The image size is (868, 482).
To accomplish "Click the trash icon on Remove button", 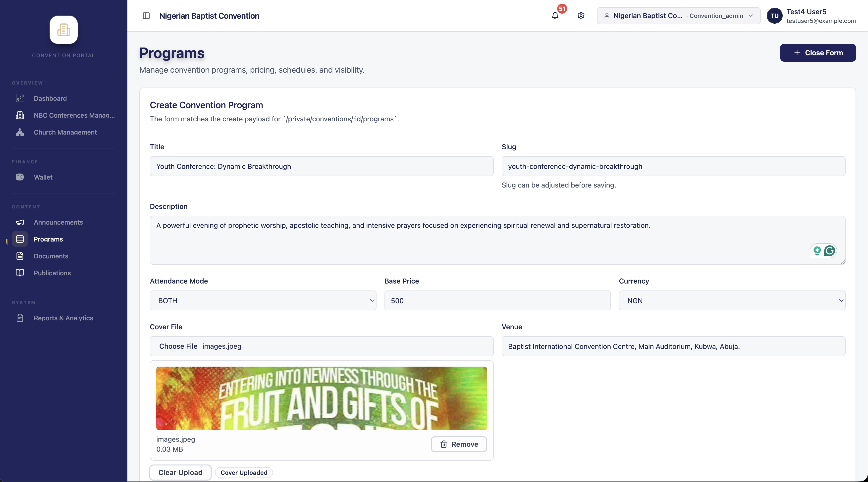I will (444, 444).
